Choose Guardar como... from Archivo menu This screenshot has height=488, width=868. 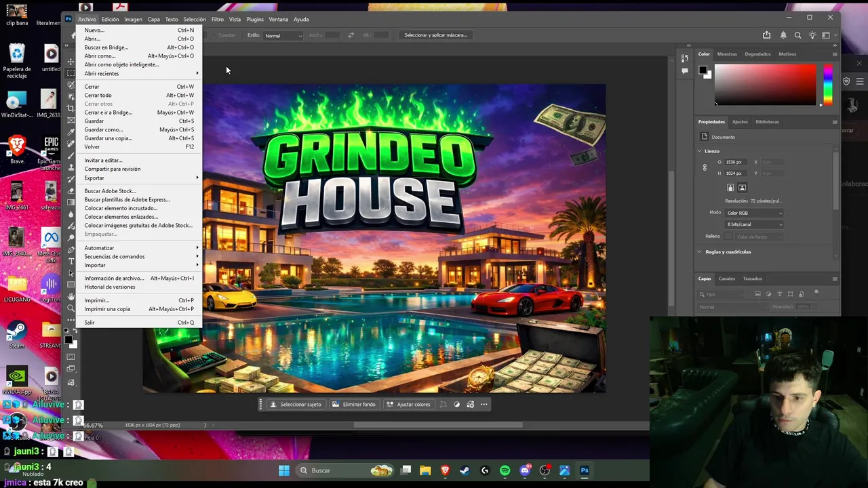(x=141, y=129)
